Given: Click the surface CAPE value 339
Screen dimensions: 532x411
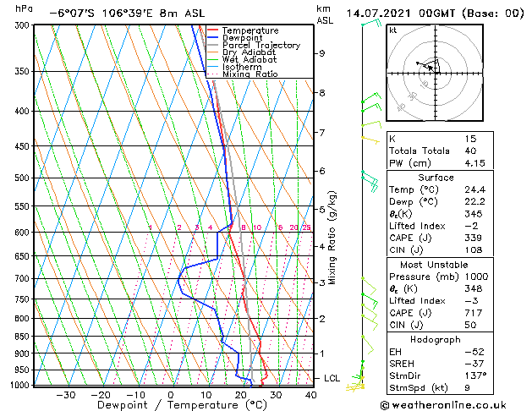Looking at the screenshot, I should [x=474, y=238].
